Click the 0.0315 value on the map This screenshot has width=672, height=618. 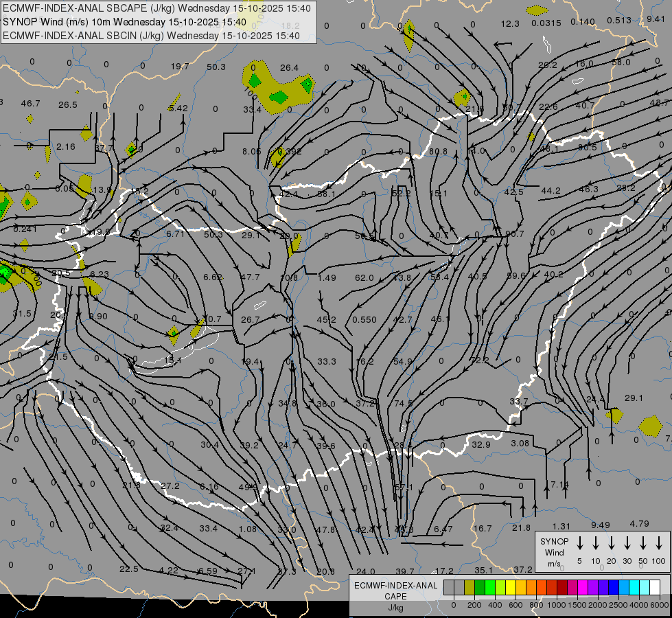click(x=546, y=23)
